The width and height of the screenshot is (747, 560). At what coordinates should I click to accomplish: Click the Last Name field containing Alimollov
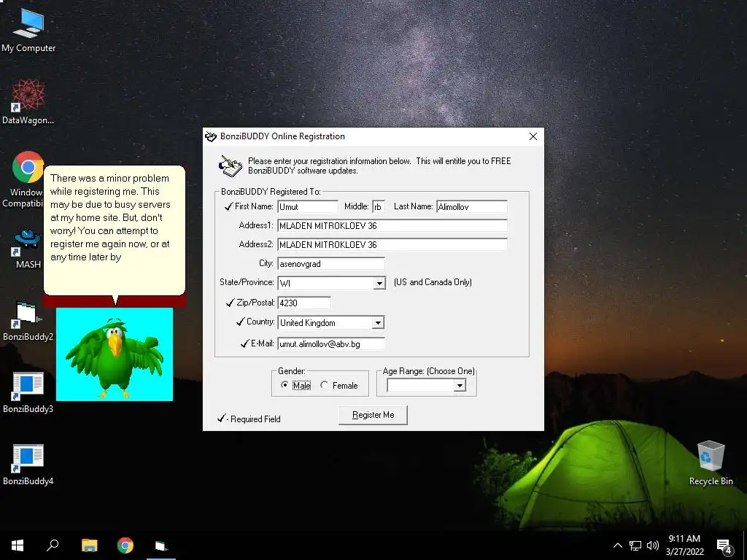pos(472,206)
